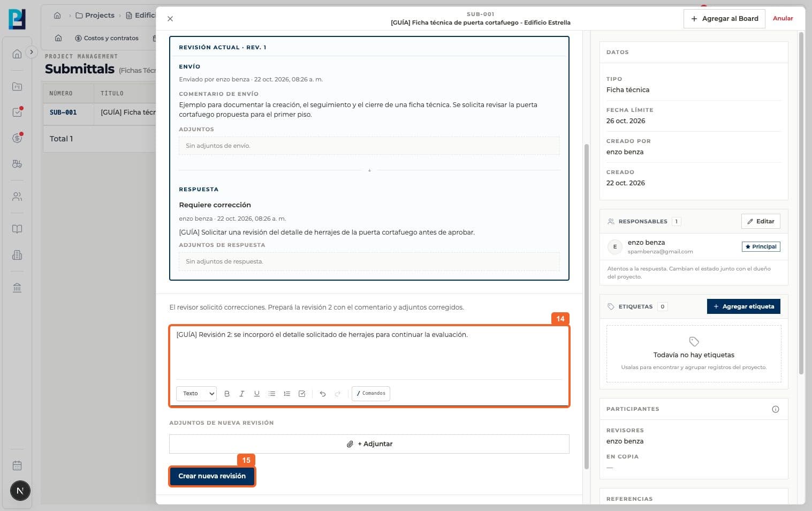Open the tasks checklist sidebar icon
812x511 pixels.
[x=17, y=112]
